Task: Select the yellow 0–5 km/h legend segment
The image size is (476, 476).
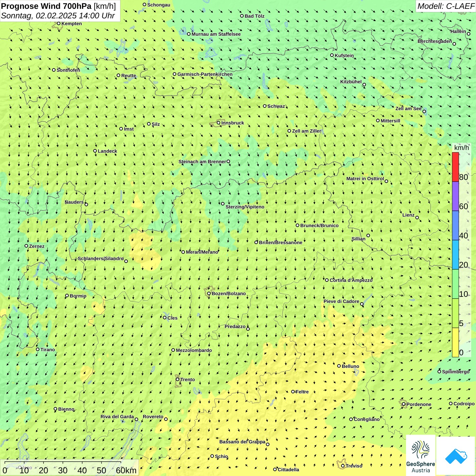Action: tap(455, 343)
